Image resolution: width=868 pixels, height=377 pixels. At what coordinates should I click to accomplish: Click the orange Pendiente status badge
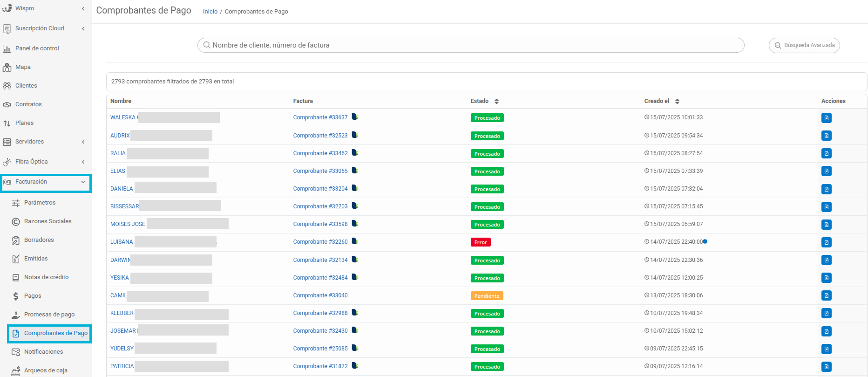point(487,296)
